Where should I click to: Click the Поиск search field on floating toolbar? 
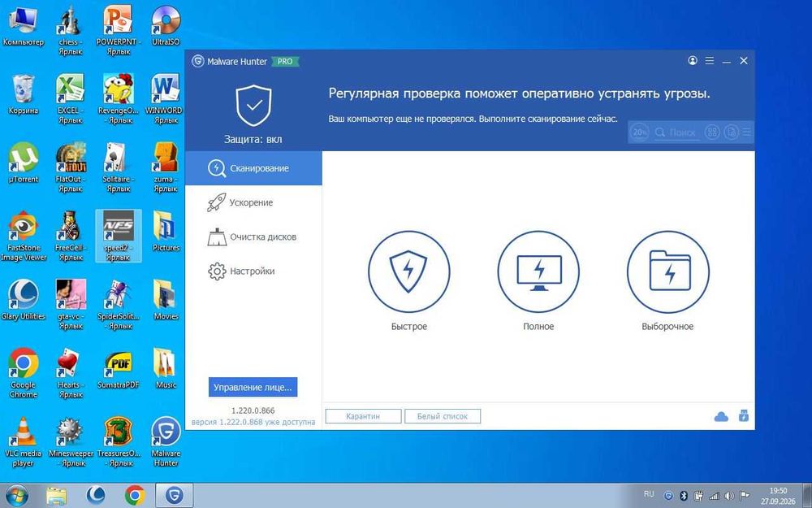click(676, 132)
